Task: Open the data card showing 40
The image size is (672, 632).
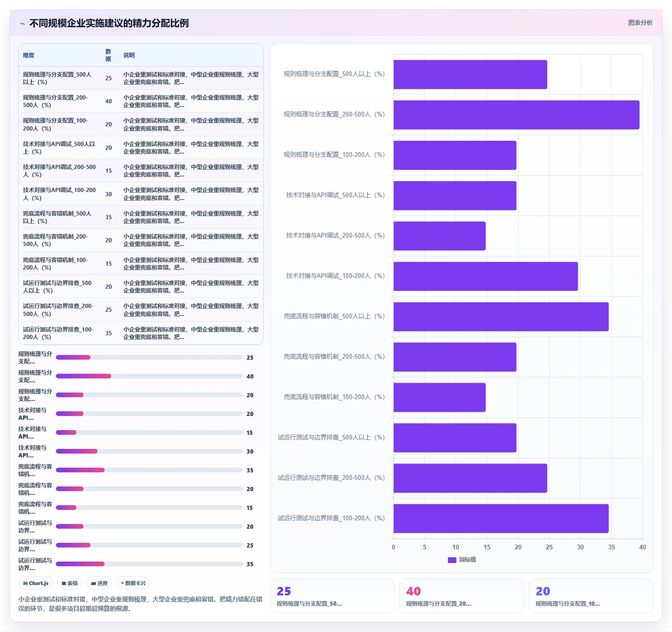Action: [461, 596]
